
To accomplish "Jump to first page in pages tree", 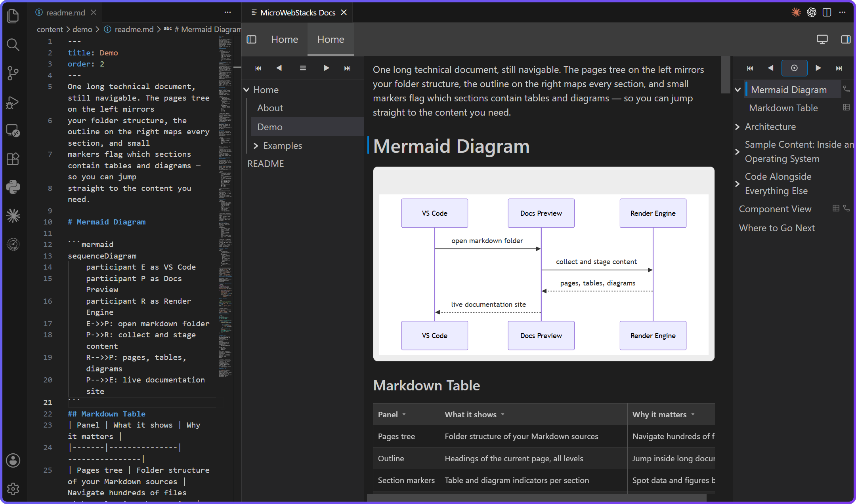I will 258,68.
